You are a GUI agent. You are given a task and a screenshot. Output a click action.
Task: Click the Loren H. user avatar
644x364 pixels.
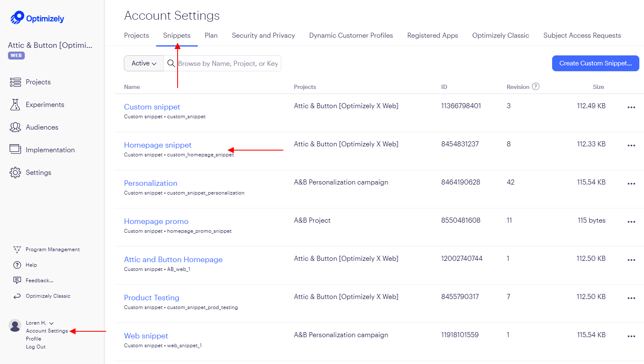tap(15, 325)
